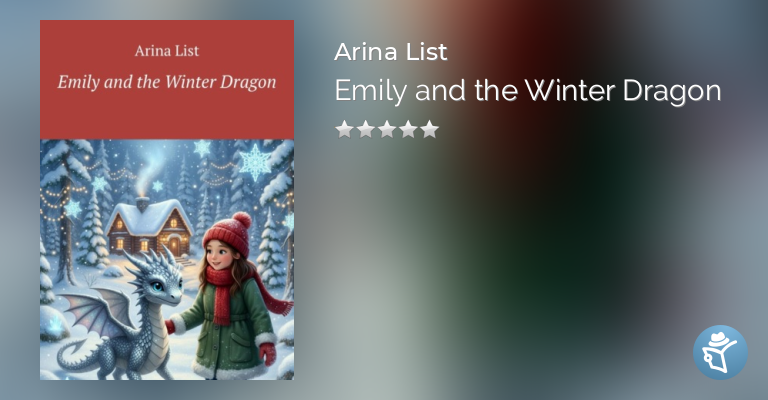Click the small snowflake near the chimney smoke
This screenshot has width=768, height=400.
pyautogui.click(x=157, y=186)
